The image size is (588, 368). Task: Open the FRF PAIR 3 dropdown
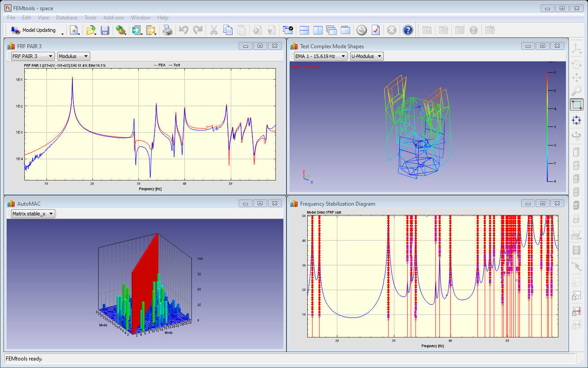pos(33,56)
